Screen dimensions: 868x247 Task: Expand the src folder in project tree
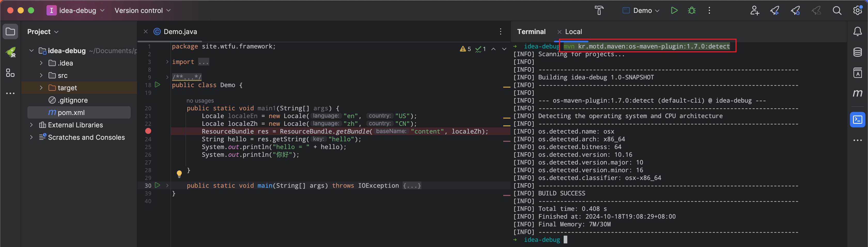point(41,75)
